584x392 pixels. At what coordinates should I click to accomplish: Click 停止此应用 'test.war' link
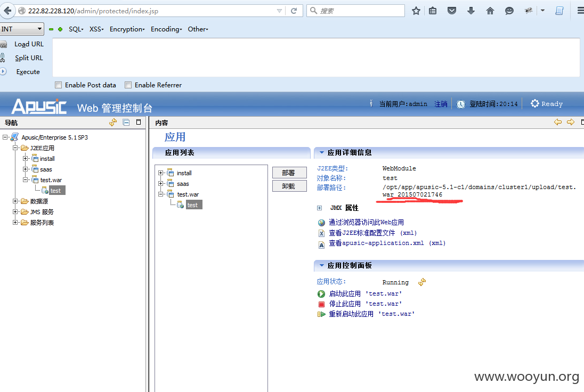366,304
